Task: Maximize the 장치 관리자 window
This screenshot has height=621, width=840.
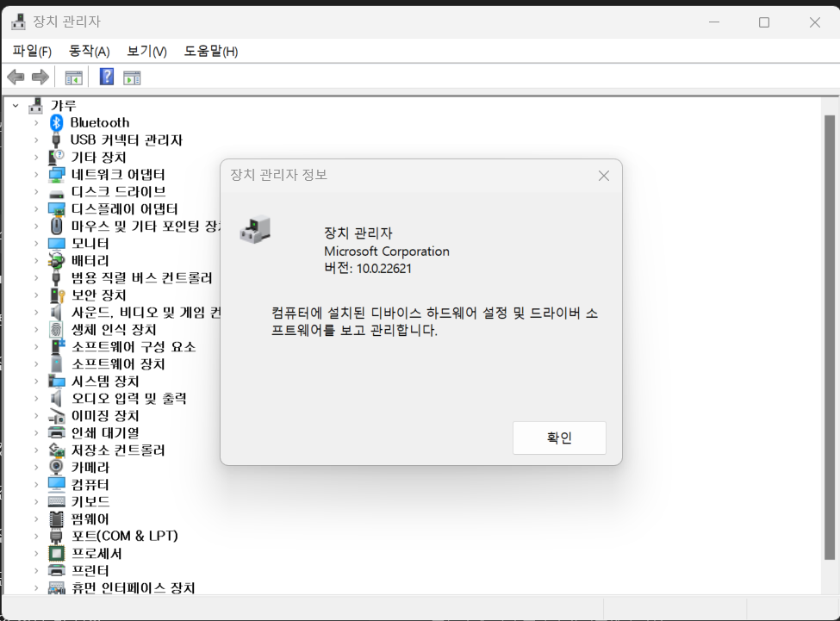Action: [x=764, y=22]
